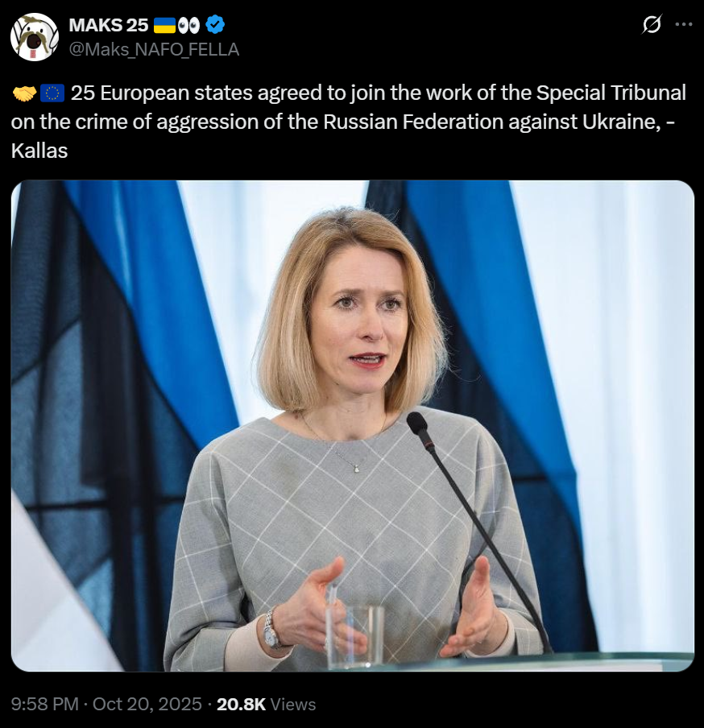Click the blue verified checkmark badge
This screenshot has width=704, height=728.
[x=215, y=25]
